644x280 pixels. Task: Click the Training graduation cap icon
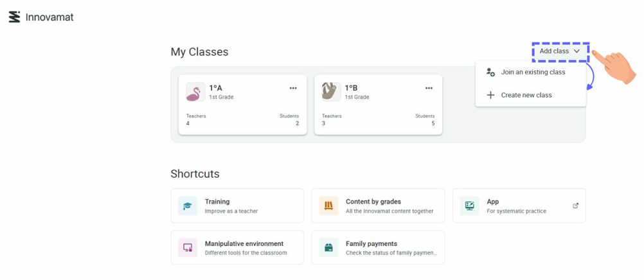pyautogui.click(x=188, y=206)
